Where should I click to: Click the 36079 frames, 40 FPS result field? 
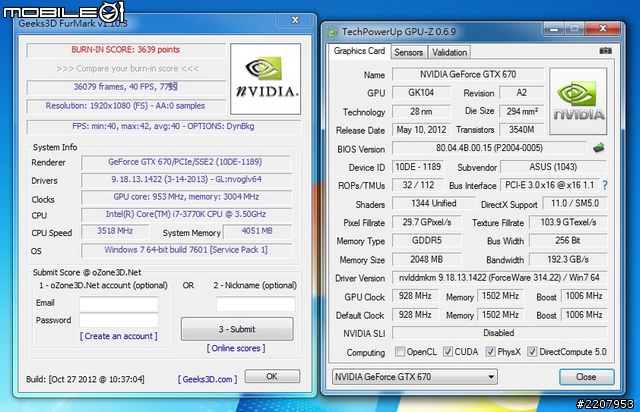(127, 87)
